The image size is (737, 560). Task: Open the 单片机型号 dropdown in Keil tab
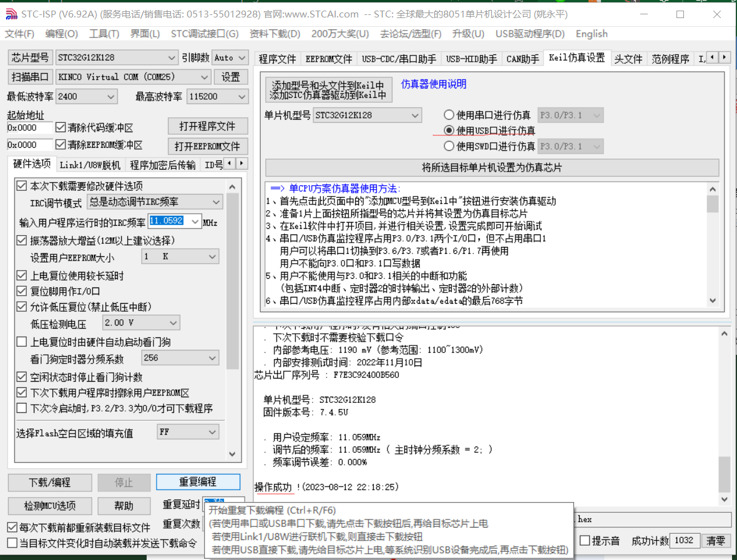[x=367, y=115]
